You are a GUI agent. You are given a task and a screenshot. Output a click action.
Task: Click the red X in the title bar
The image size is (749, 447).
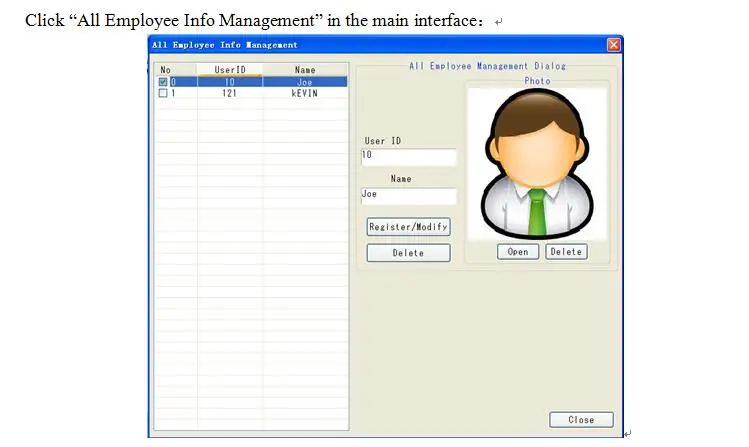pos(614,45)
